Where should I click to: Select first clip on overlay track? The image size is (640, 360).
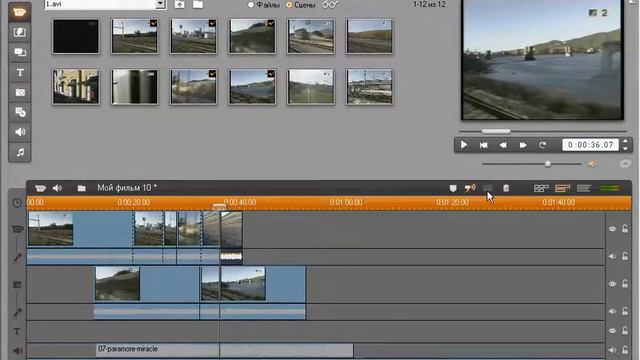tap(147, 284)
